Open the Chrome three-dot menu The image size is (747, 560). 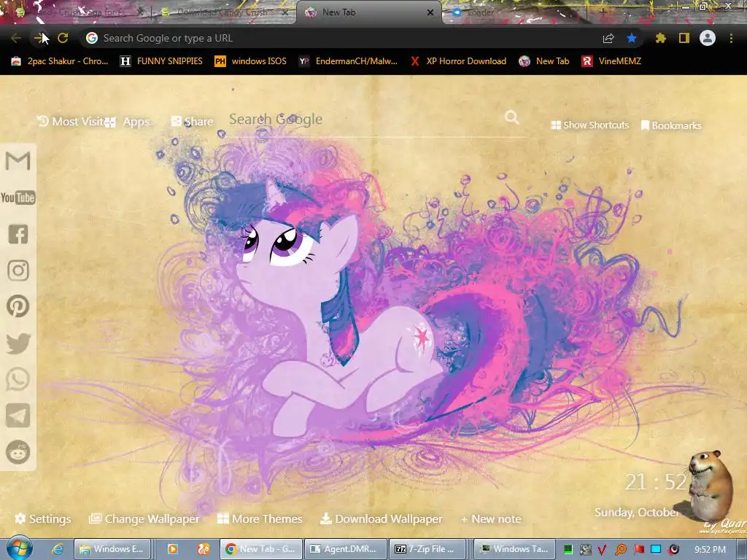(x=731, y=38)
